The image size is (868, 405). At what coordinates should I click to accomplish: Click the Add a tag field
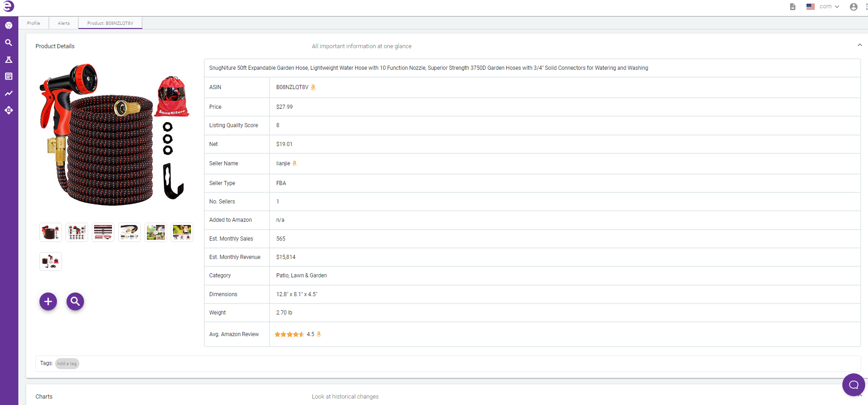(x=67, y=363)
